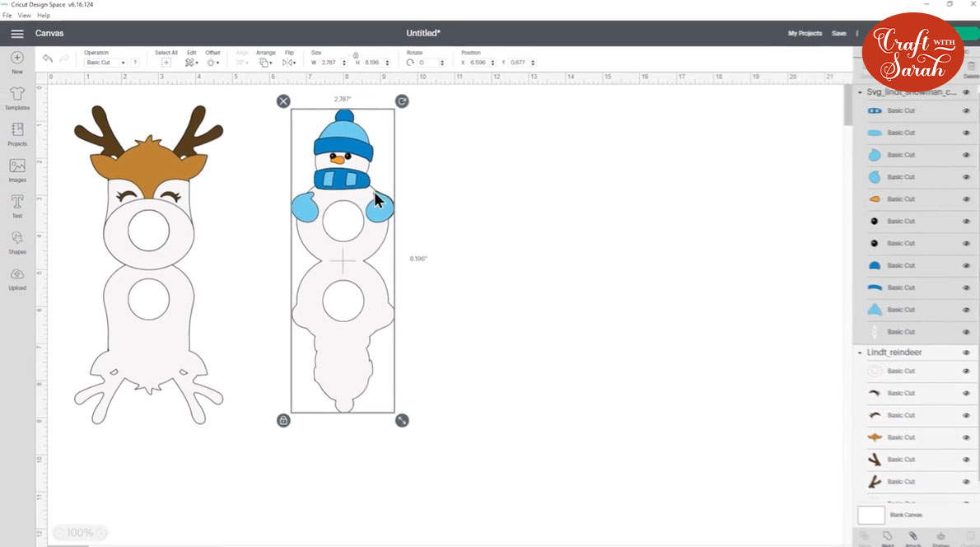Click the Rotate icon in toolbar
980x547 pixels.
[x=410, y=63]
